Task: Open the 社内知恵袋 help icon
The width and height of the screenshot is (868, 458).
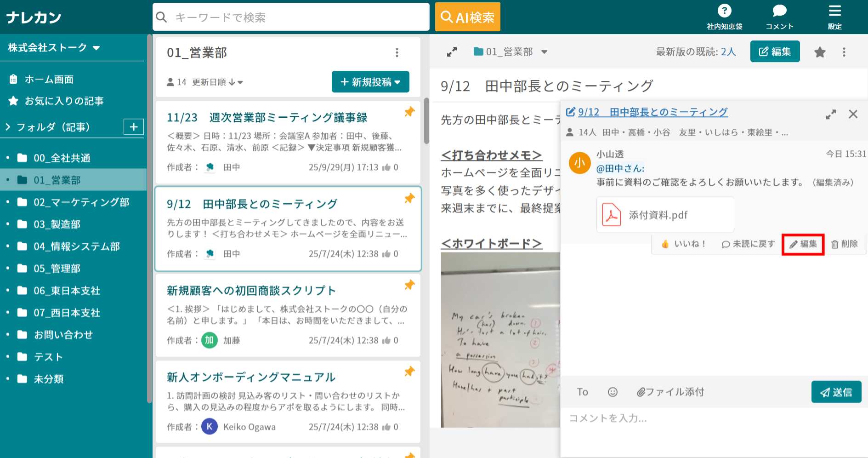Action: pos(724,11)
